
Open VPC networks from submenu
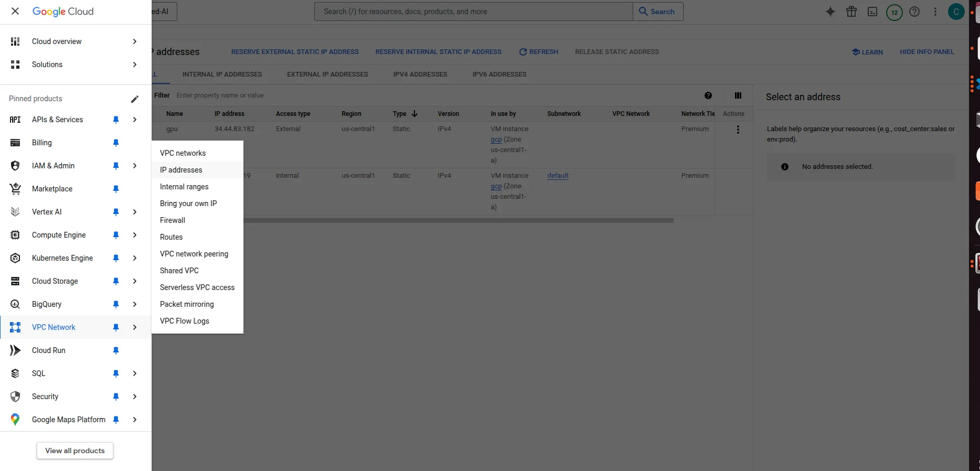pyautogui.click(x=197, y=153)
